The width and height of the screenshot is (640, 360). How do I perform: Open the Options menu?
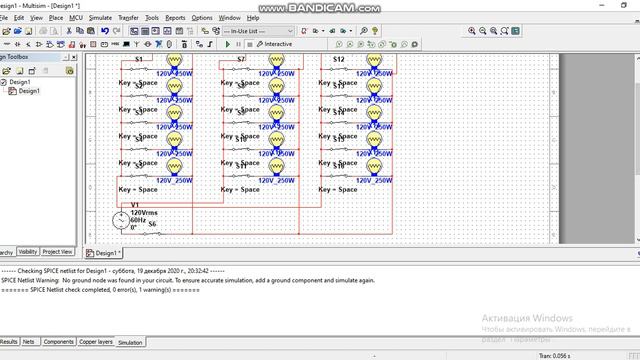202,18
